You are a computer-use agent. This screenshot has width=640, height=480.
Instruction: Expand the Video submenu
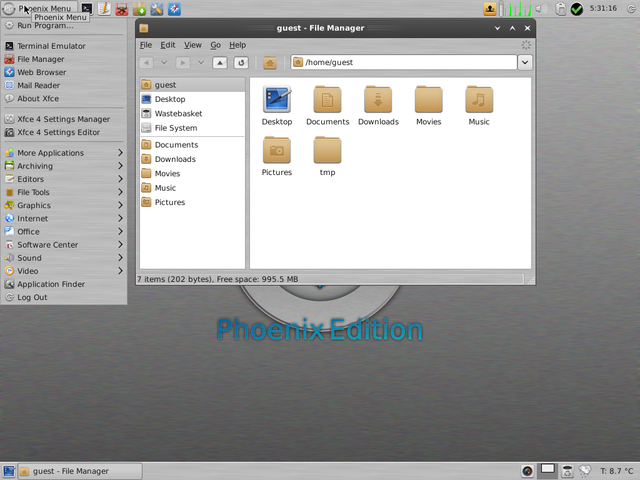pyautogui.click(x=64, y=271)
